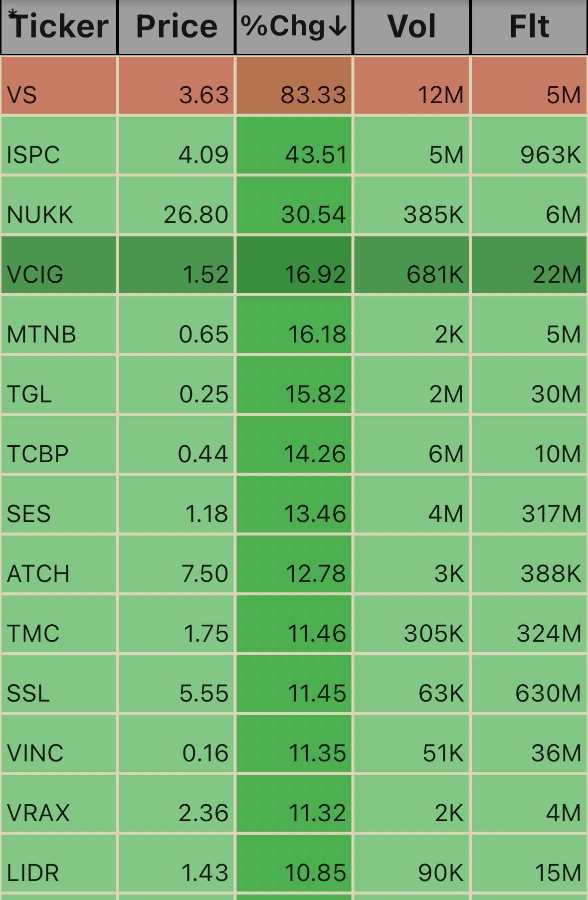This screenshot has width=588, height=900.
Task: Sort by the Price column header
Action: coord(177,26)
